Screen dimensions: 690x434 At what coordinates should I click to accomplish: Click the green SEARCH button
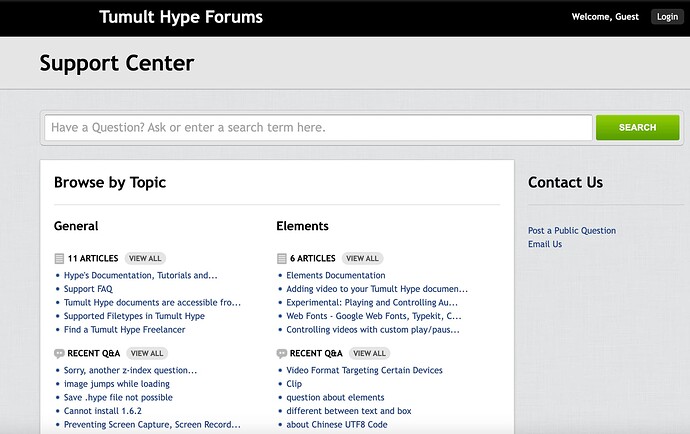click(x=637, y=128)
